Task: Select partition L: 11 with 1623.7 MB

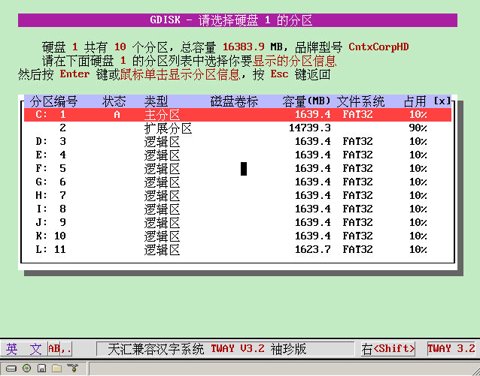Action: click(x=238, y=249)
